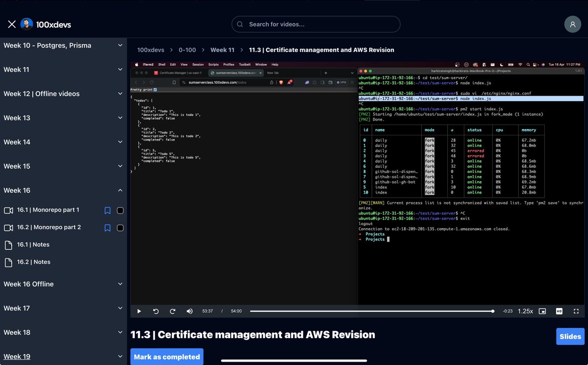The image size is (588, 365).
Task: Mute the video volume
Action: tap(190, 311)
